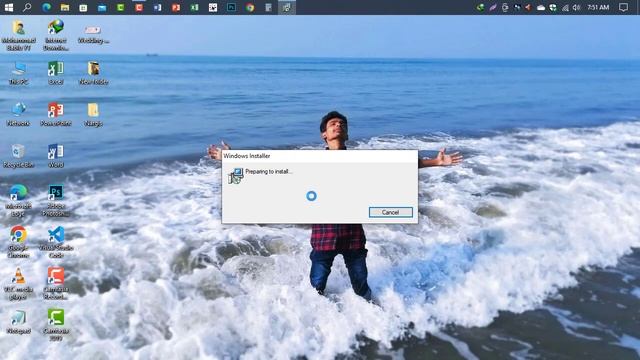The image size is (640, 360).
Task: Open File Explorer from the taskbar
Action: (64, 7)
